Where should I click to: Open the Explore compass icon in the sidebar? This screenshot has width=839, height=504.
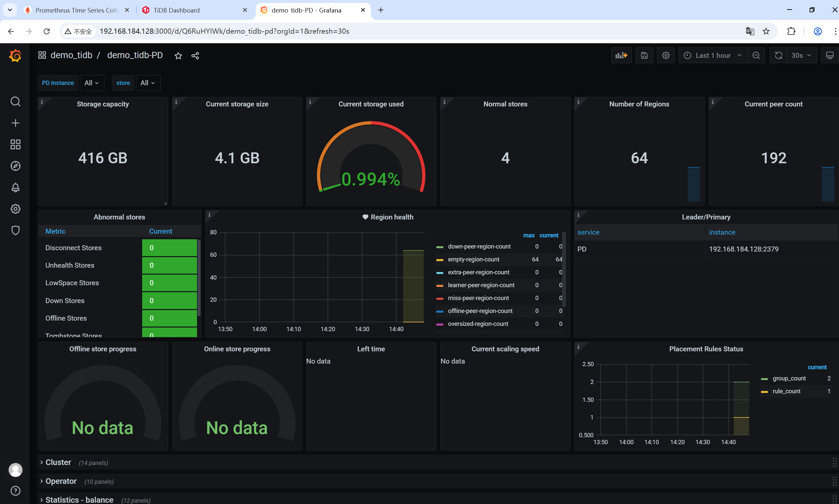15,166
